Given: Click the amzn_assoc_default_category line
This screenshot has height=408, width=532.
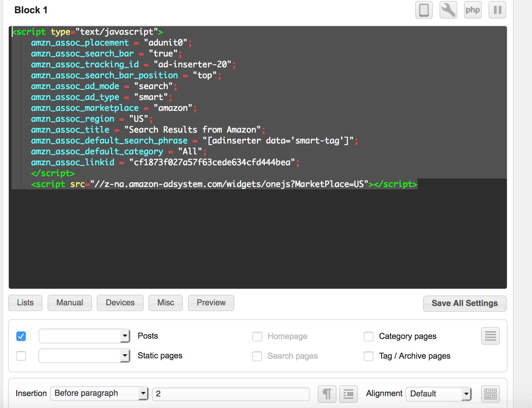Looking at the screenshot, I should 119,151.
